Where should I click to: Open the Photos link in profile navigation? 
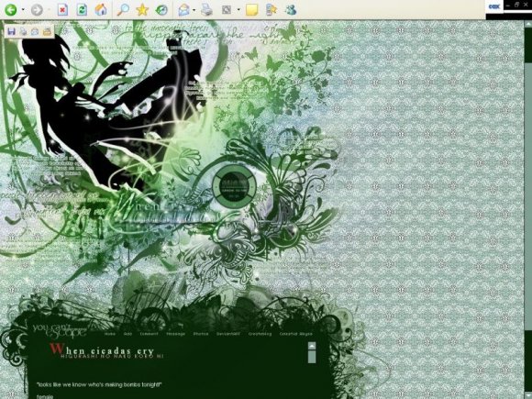pyautogui.click(x=201, y=334)
